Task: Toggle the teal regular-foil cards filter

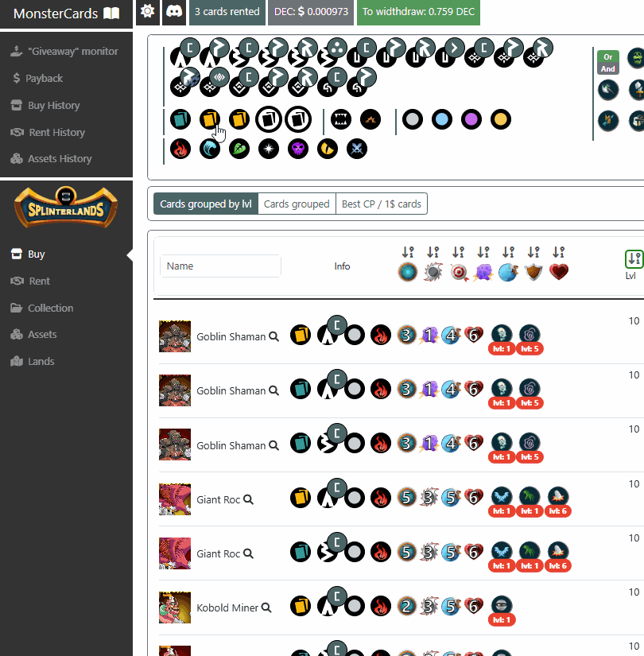Action: [x=180, y=119]
